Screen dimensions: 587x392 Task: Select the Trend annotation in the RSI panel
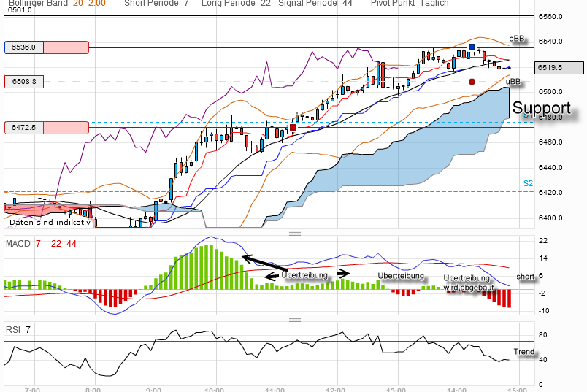[x=523, y=352]
